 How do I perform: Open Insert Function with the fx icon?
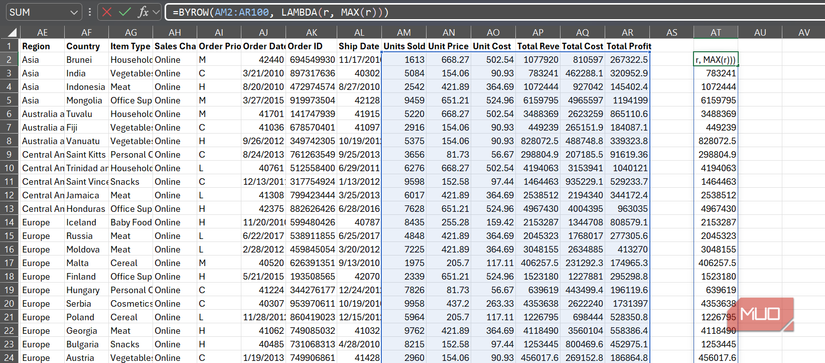[x=143, y=12]
